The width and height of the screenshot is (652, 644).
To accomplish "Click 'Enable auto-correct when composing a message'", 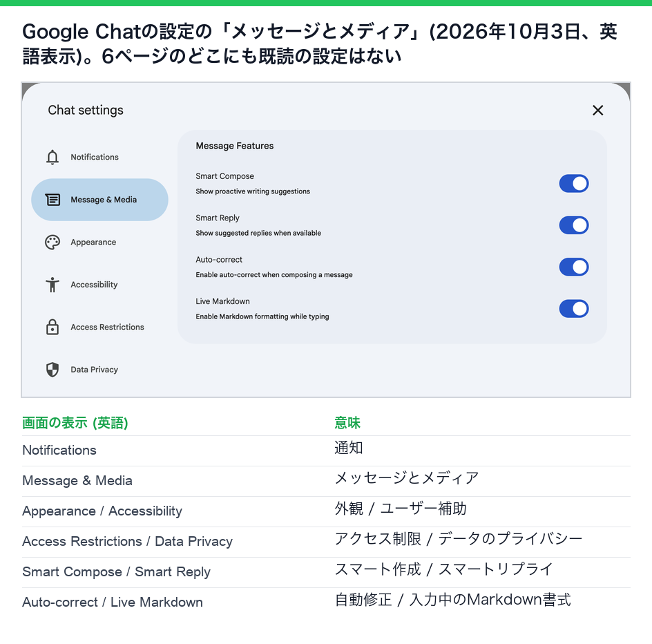I will pyautogui.click(x=274, y=274).
